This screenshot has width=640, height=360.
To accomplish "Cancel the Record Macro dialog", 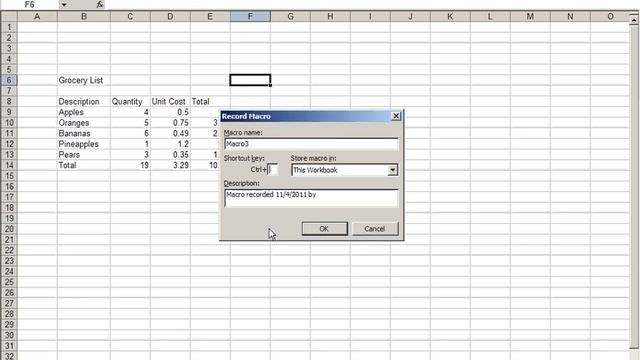I will [x=375, y=229].
